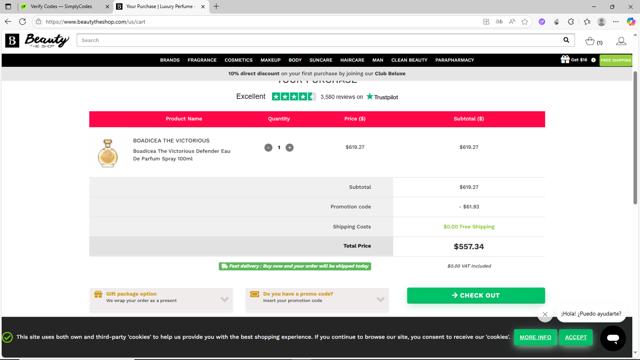Click the gift Get $16 icon
Screen dimensions: 640x360
565,60
